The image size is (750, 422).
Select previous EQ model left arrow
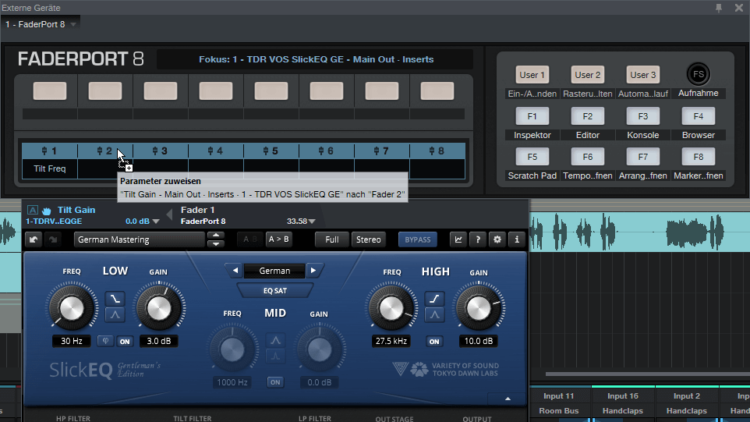[235, 271]
